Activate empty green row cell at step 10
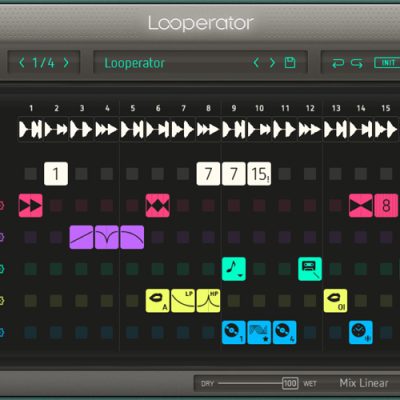The width and height of the screenshot is (400, 400). tap(259, 269)
